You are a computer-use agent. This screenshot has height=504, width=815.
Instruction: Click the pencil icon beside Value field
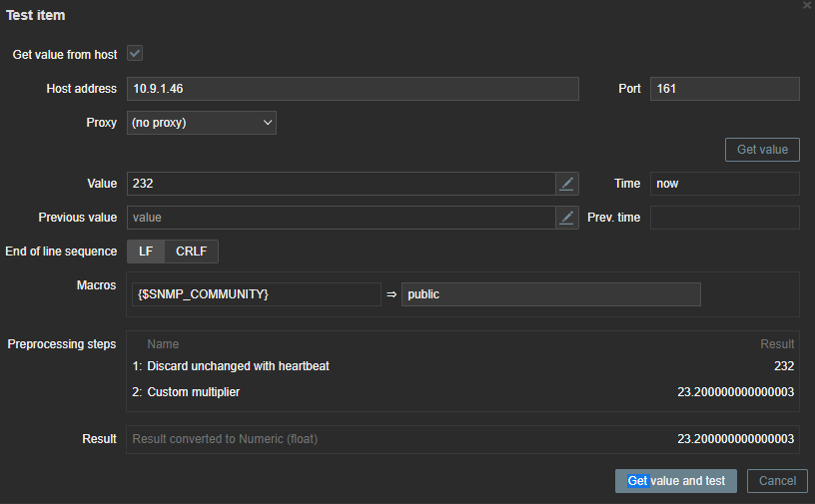tap(567, 184)
